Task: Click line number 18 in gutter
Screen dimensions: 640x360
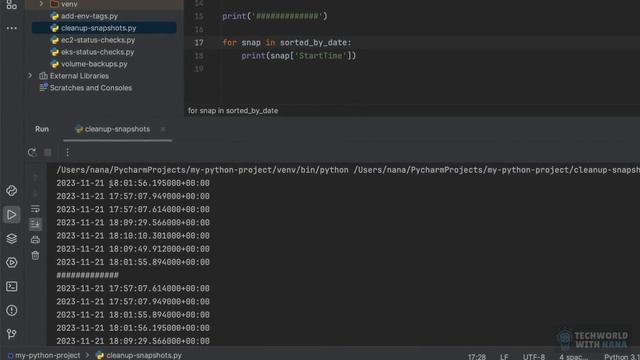Action: pyautogui.click(x=199, y=56)
